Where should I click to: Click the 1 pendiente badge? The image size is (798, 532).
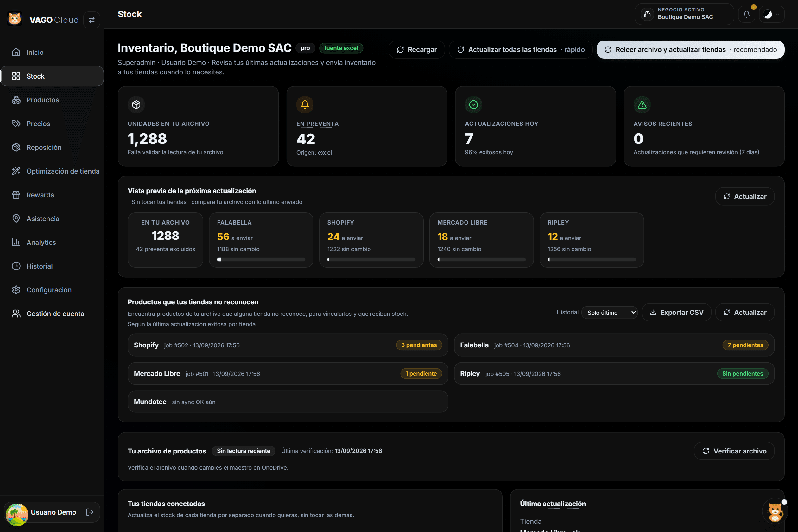tap(421, 374)
